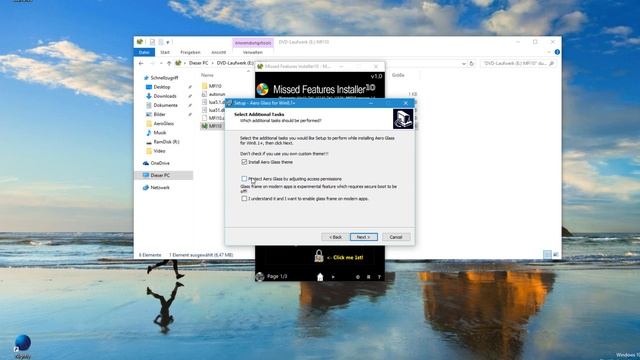Select Dieser PC in navigation pane
The image size is (640, 360).
[160, 175]
